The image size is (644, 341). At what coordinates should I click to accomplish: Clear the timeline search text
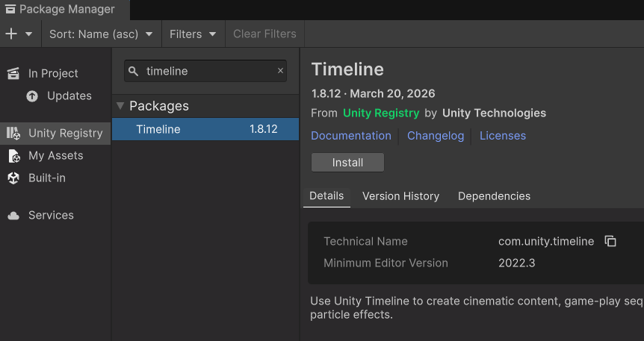pos(281,72)
